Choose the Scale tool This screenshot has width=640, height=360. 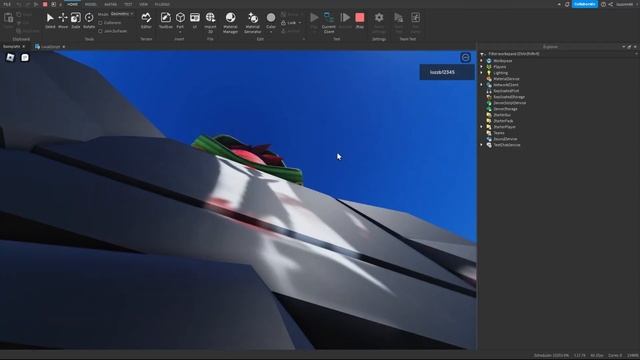[76, 20]
